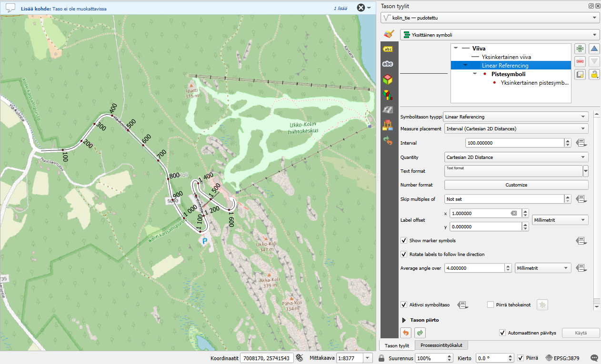Add a new symbol layer with green plus

(x=580, y=49)
